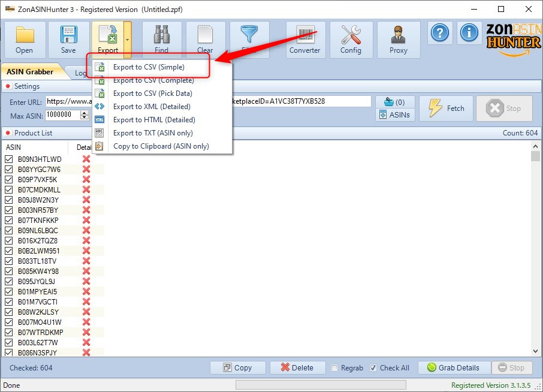Select ASIN text B09NL6LBQC
The width and height of the screenshot is (543, 392).
point(38,231)
